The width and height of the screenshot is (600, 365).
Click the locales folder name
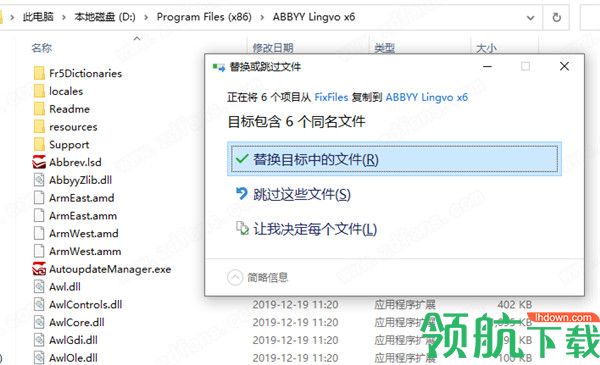pyautogui.click(x=66, y=91)
